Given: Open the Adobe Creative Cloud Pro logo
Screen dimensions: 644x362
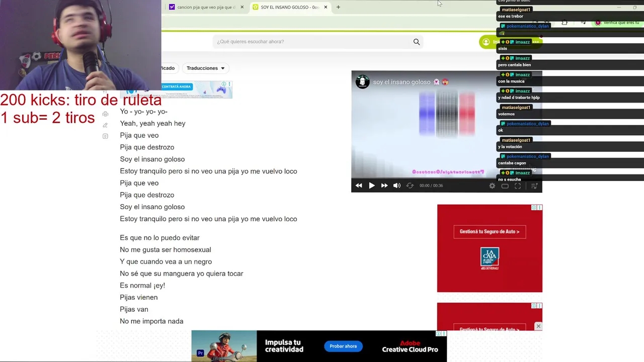Looking at the screenshot, I should (410, 346).
